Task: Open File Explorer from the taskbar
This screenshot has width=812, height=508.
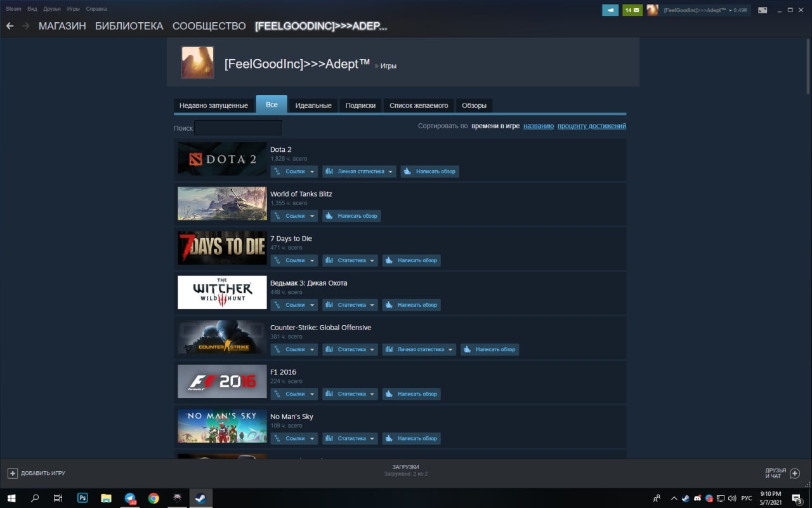Action: (x=106, y=498)
